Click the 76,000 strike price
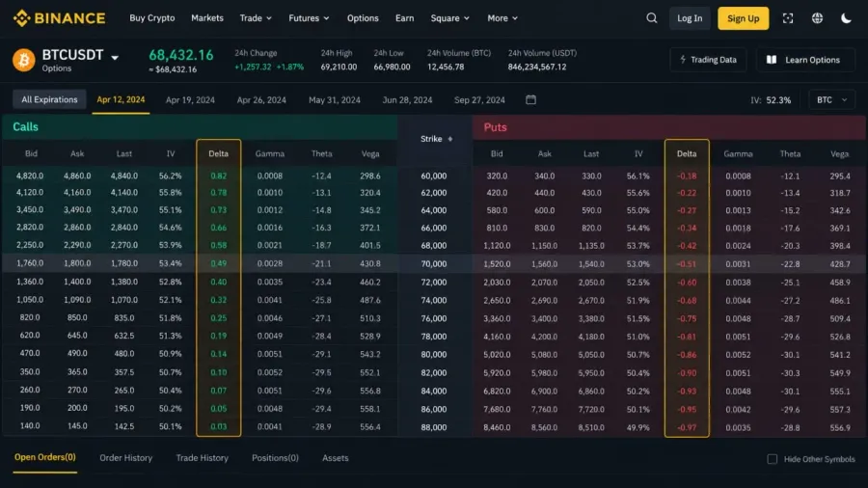This screenshot has height=488, width=868. pos(433,318)
